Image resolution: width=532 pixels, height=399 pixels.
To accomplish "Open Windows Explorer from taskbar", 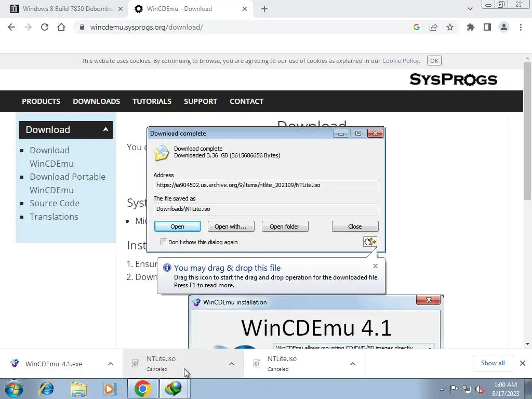I will pyautogui.click(x=78, y=389).
